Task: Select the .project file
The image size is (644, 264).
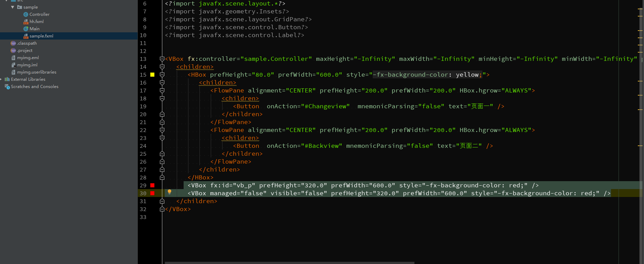Action: pyautogui.click(x=25, y=51)
